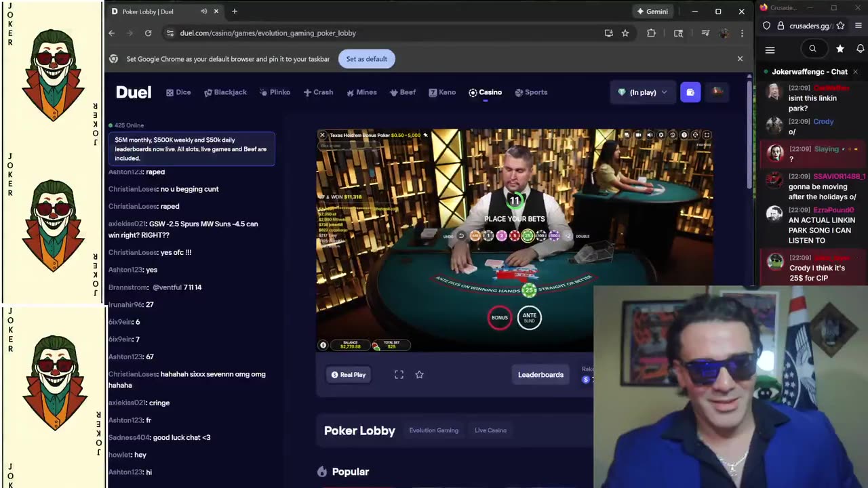Open game history clock icon
This screenshot has width=868, height=488.
coord(673,135)
